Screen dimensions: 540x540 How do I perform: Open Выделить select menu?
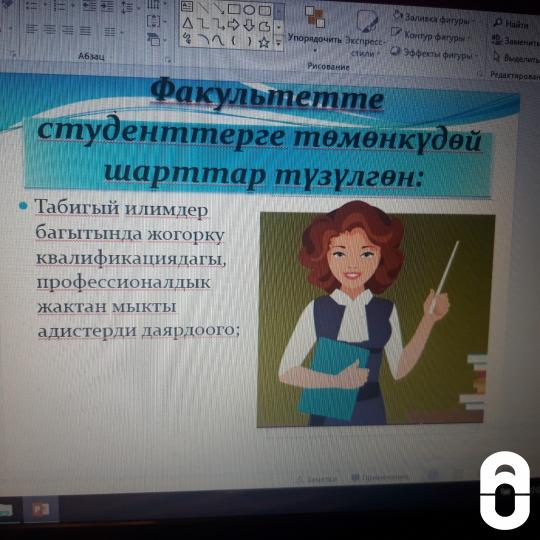[x=516, y=58]
